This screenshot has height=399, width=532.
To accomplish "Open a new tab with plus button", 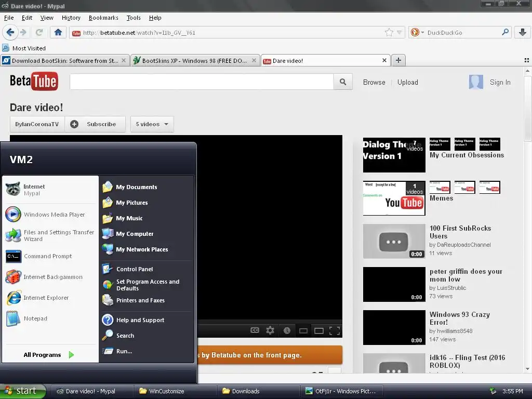I will [x=398, y=60].
